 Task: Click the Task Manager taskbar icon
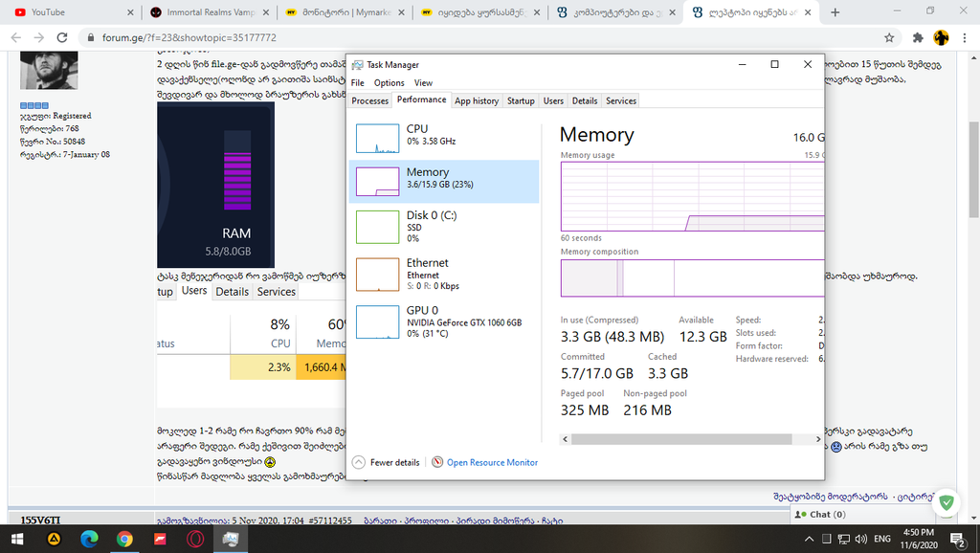point(231,540)
